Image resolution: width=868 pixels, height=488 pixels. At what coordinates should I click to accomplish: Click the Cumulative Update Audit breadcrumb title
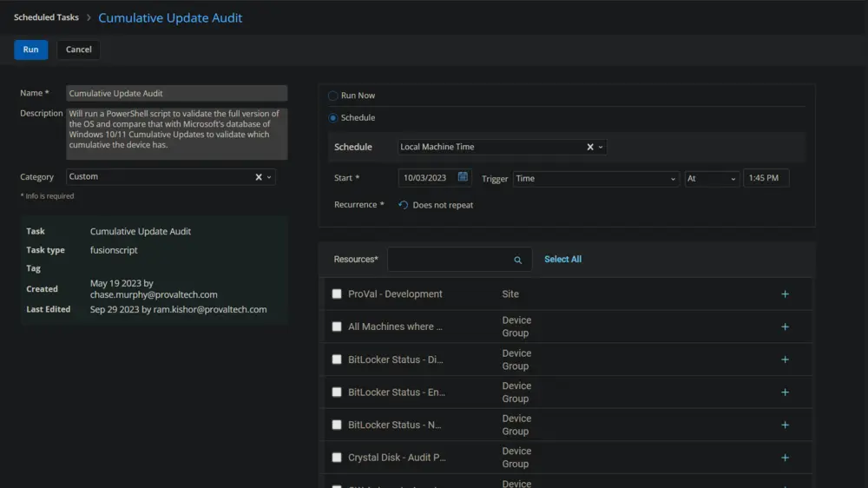click(170, 17)
